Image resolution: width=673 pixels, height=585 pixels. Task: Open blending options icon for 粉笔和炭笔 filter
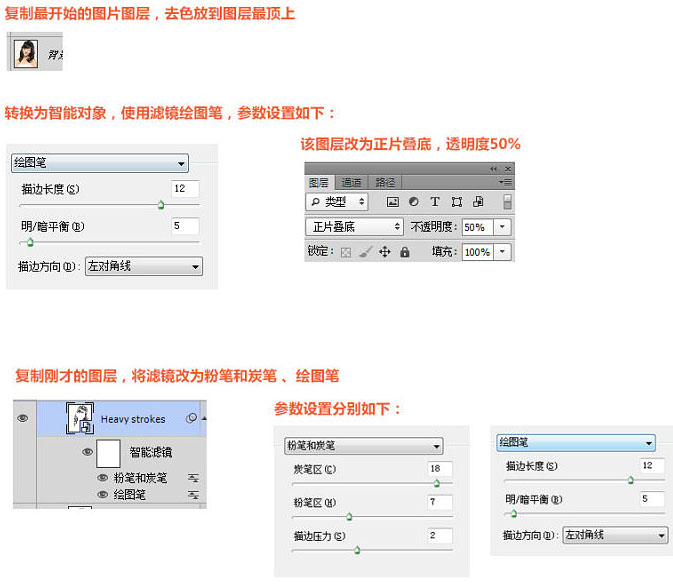(x=194, y=478)
